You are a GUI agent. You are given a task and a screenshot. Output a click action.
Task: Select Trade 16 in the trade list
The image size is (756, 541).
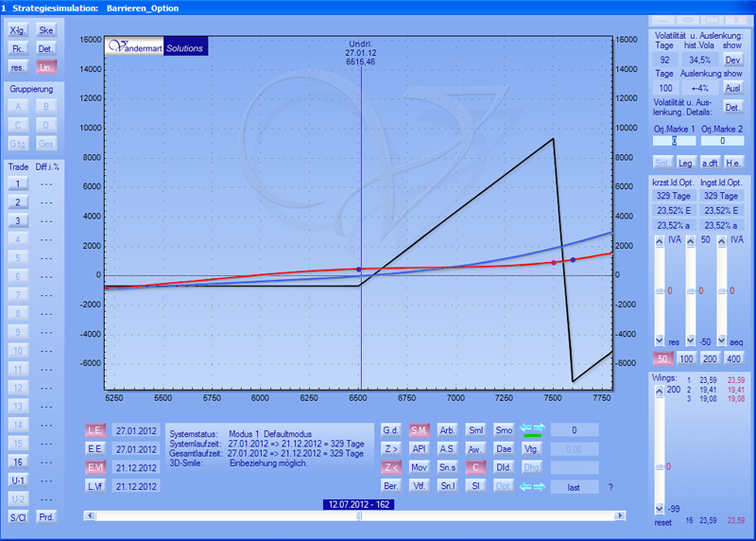point(17,462)
